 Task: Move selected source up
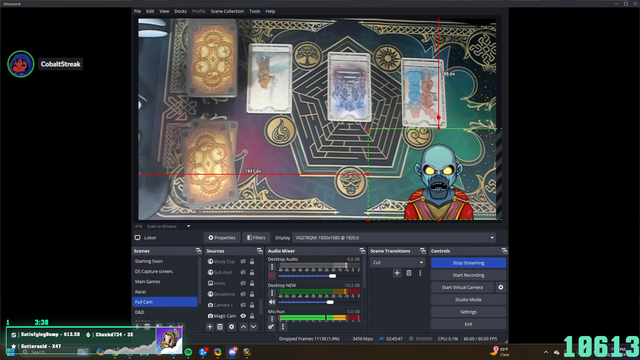(x=243, y=327)
